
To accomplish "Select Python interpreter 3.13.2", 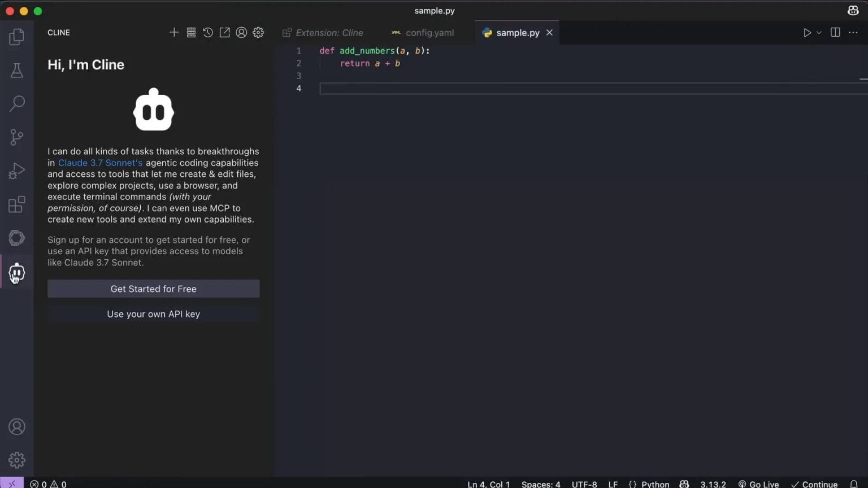I will (x=712, y=484).
